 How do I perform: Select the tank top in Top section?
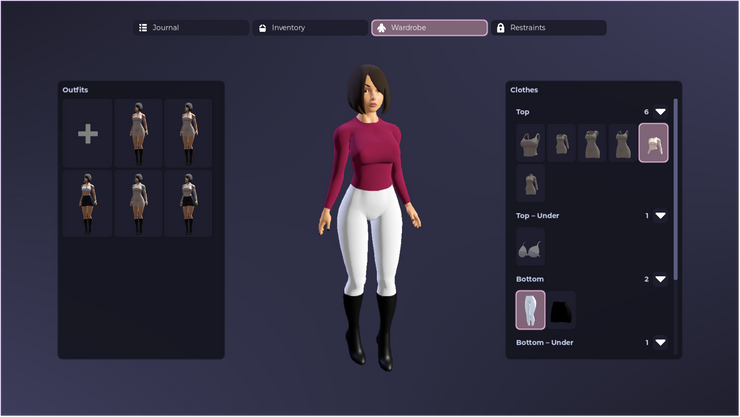point(530,143)
